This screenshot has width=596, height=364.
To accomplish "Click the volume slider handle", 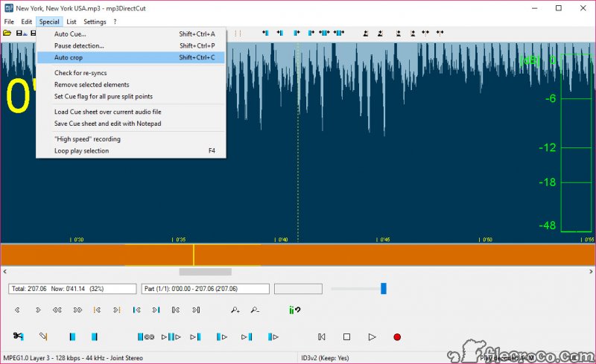I will [384, 288].
